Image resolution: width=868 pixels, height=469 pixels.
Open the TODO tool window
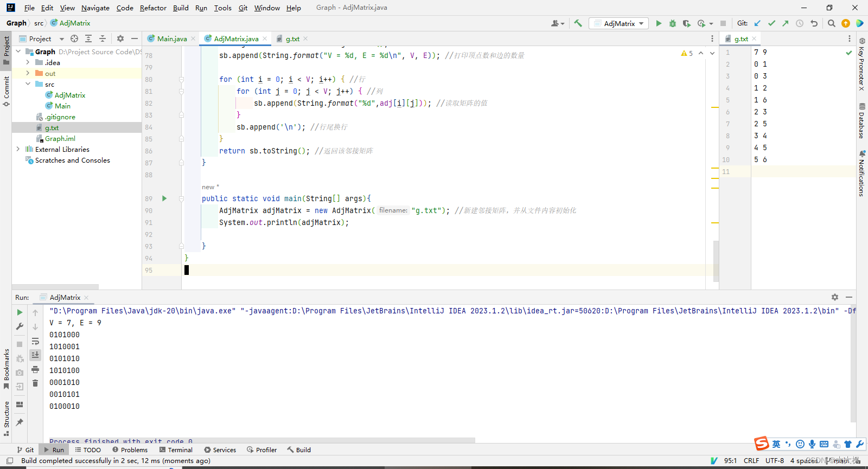(x=88, y=449)
